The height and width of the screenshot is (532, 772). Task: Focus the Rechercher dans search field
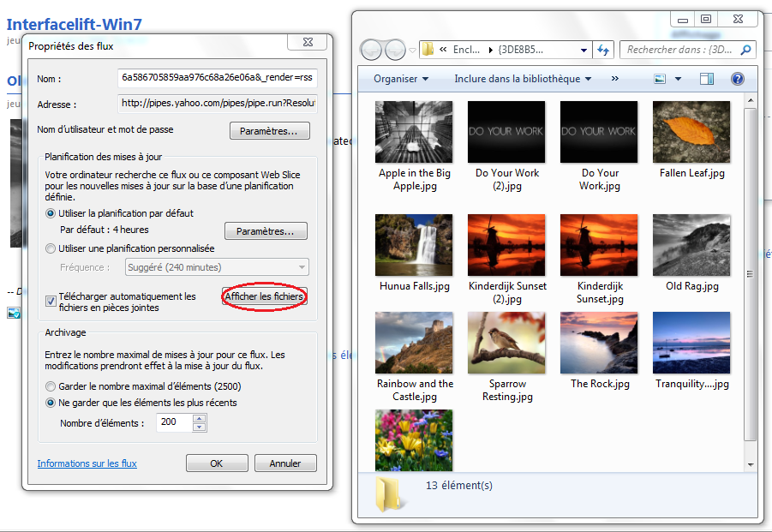[x=687, y=50]
